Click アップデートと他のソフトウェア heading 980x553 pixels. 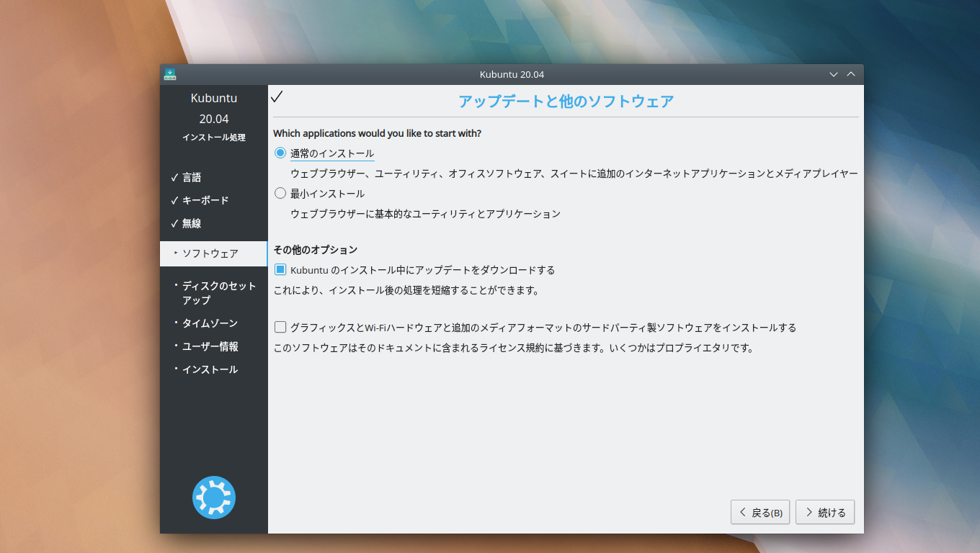coord(566,101)
